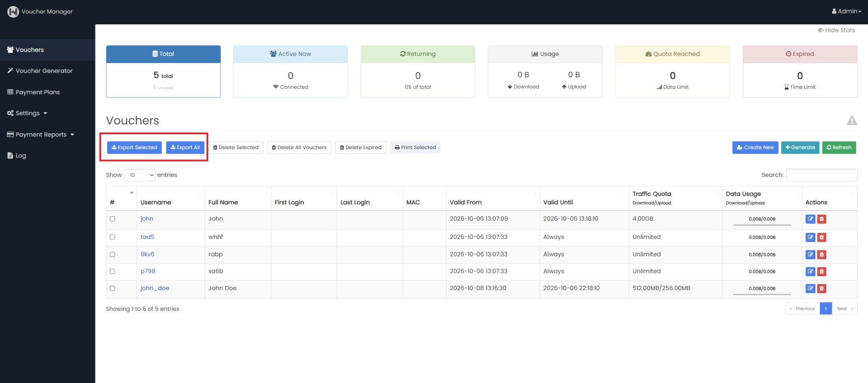Expand the Payment Reports sidebar menu
868x383 pixels.
click(40, 135)
